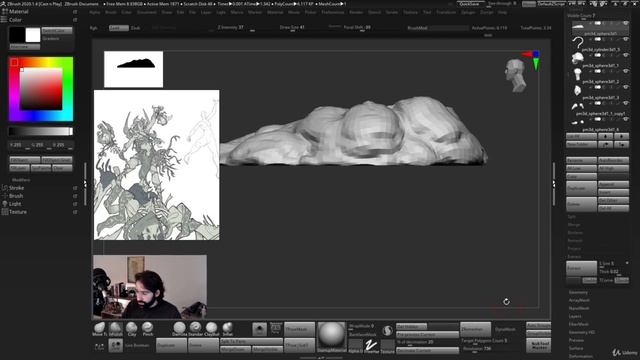The width and height of the screenshot is (640, 360).
Task: Select the skull-shaped subtool thumbnail
Action: pyautogui.click(x=577, y=58)
